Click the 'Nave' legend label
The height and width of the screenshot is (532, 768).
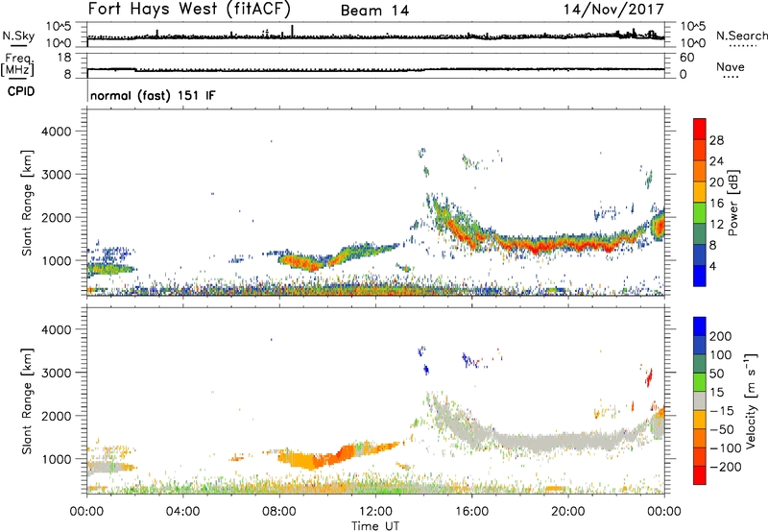pos(730,66)
